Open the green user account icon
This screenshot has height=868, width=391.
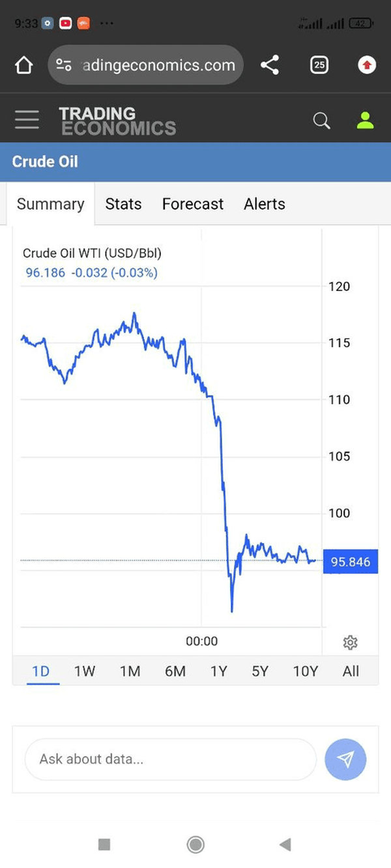click(365, 120)
